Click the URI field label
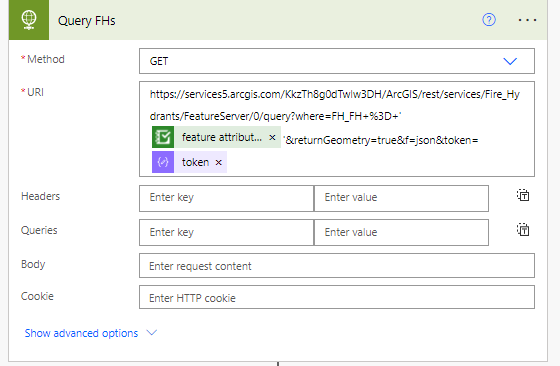The width and height of the screenshot is (560, 366). click(35, 92)
